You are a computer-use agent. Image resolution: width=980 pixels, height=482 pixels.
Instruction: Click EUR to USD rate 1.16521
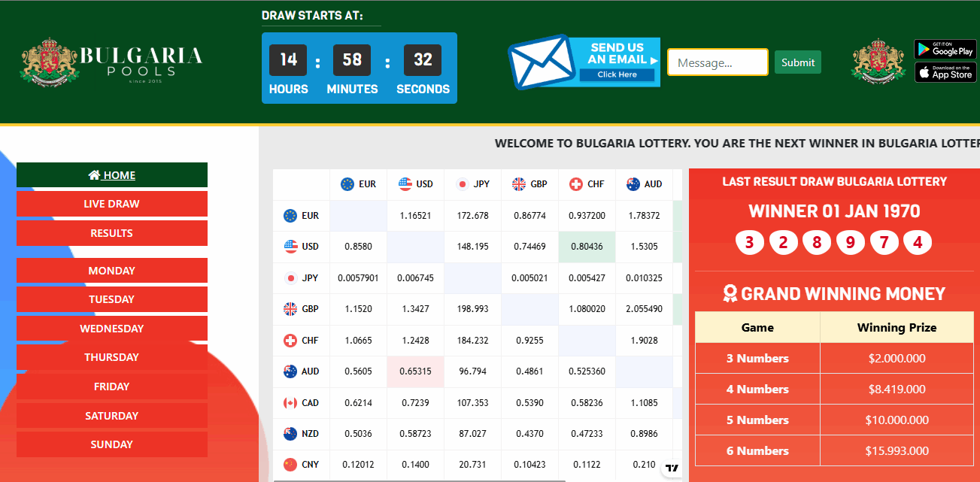click(416, 216)
